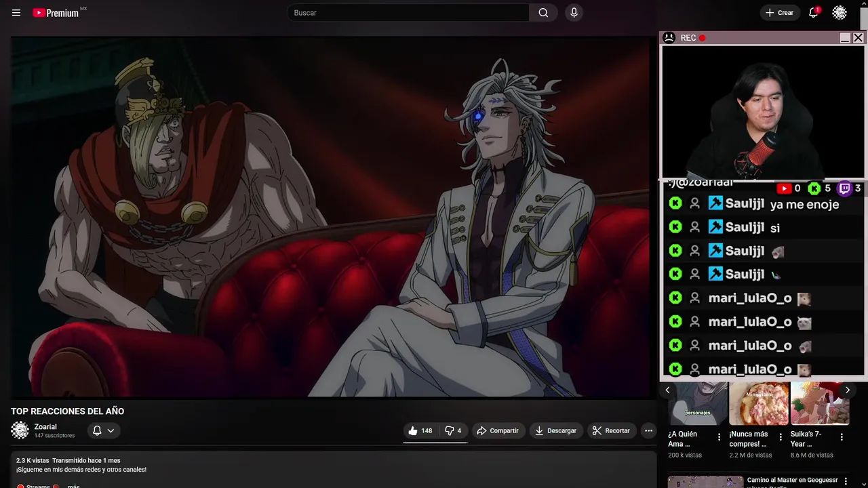The height and width of the screenshot is (488, 868).
Task: Open options for '¿A Quién Ama' video
Action: [719, 437]
